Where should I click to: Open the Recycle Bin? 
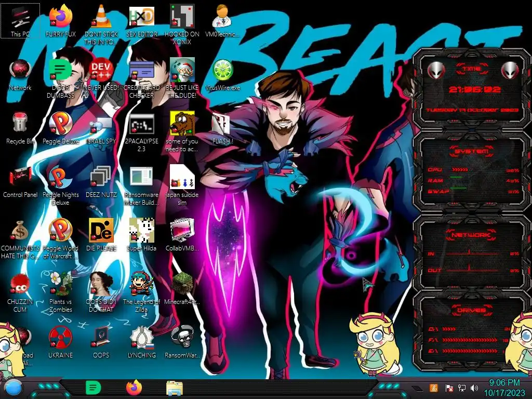pos(20,128)
